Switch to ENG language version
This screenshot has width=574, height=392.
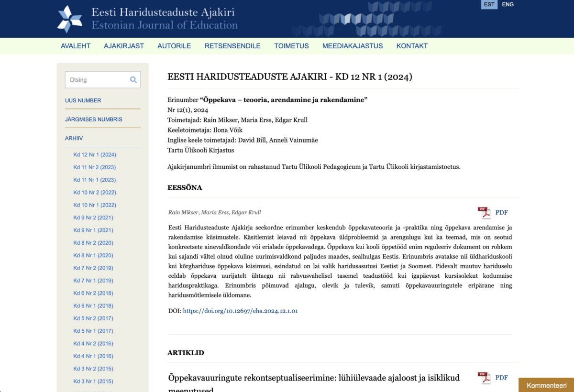508,4
